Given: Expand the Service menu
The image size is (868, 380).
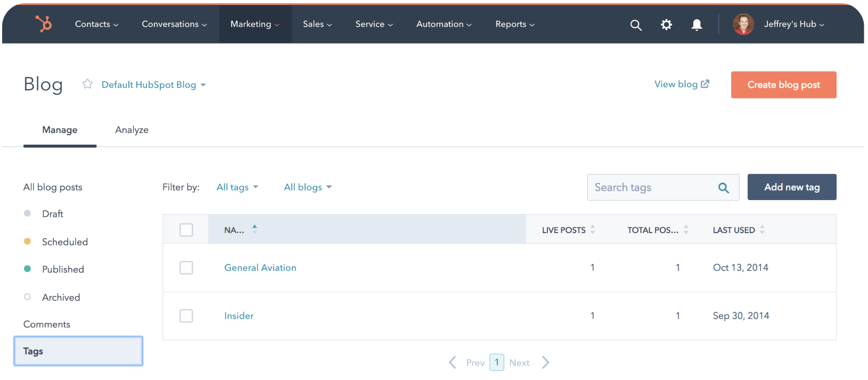Looking at the screenshot, I should [374, 24].
